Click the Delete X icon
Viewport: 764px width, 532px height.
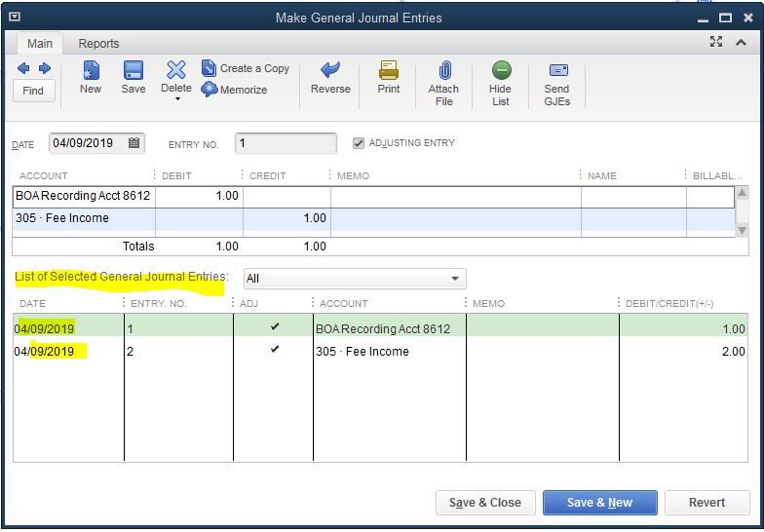pyautogui.click(x=175, y=70)
